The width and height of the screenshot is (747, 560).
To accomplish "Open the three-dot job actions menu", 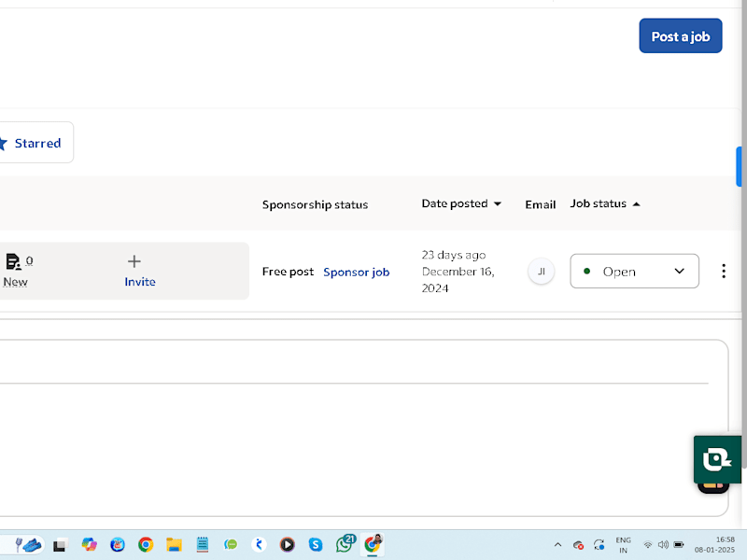I will click(x=723, y=271).
